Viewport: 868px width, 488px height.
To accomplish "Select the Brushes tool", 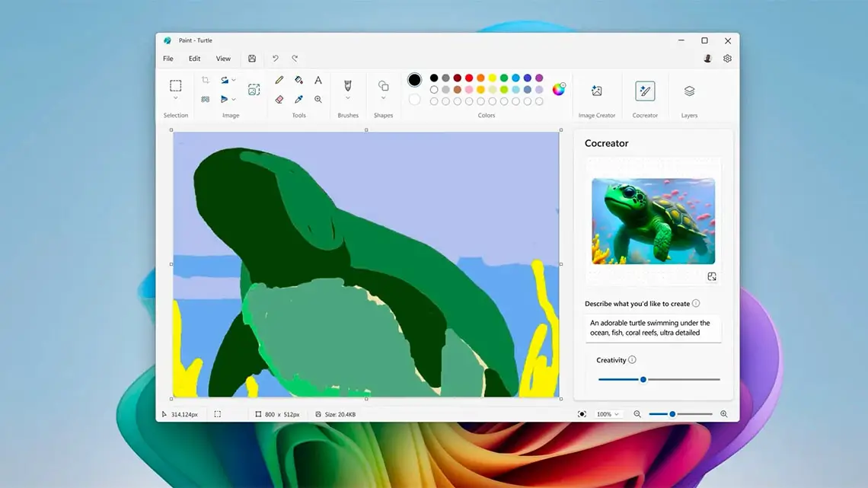I will coord(348,85).
